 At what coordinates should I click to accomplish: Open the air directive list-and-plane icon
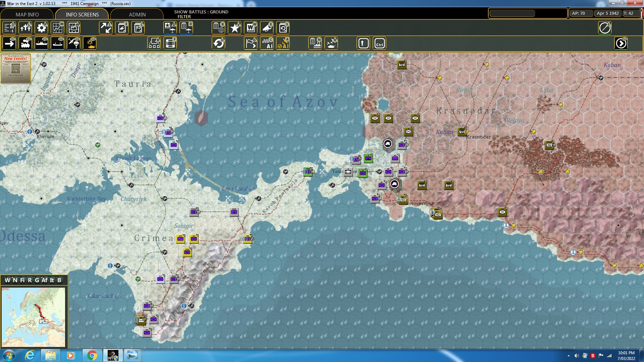point(186,28)
